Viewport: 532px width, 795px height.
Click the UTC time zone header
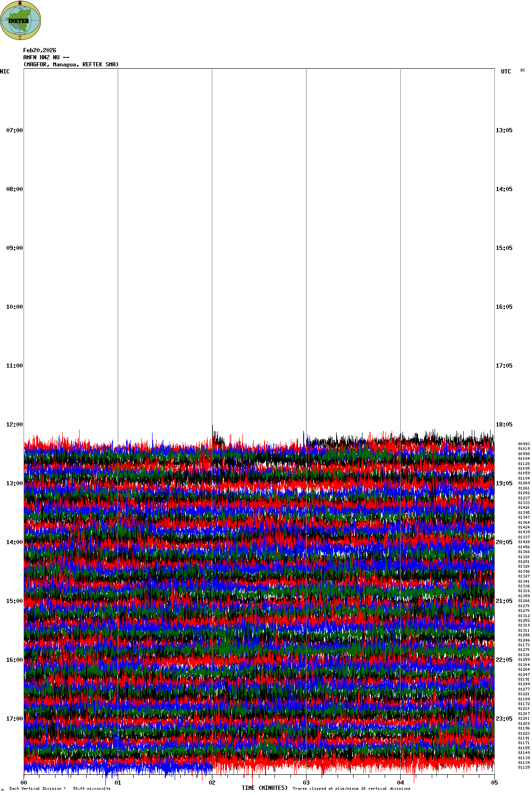pos(506,72)
